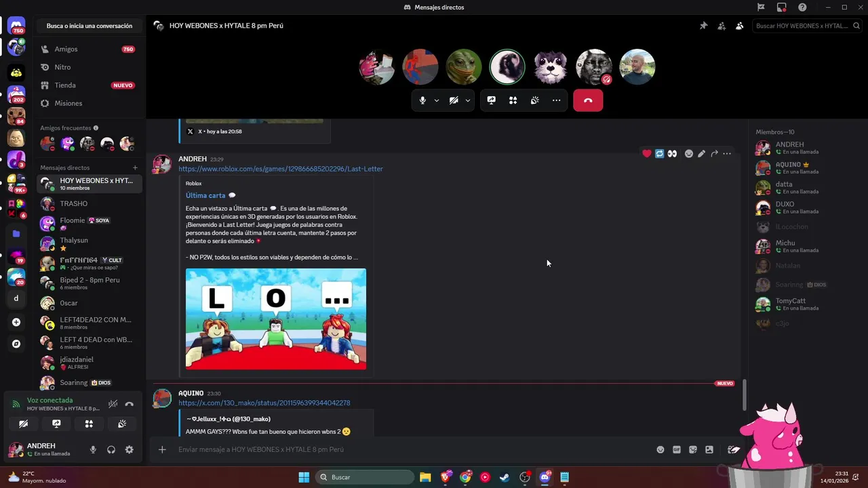The height and width of the screenshot is (488, 868).
Task: Mute microphone in user panel
Action: coord(93,449)
